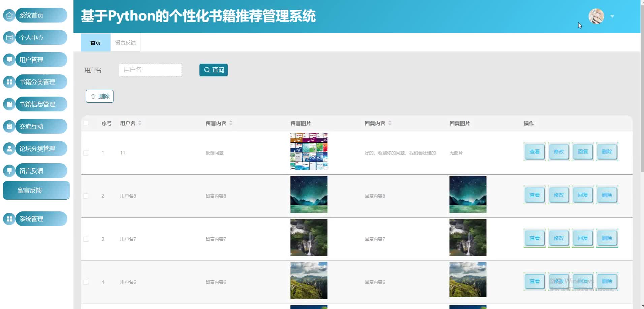Viewport: 644px width, 309px height.
Task: Click 修改 for 用户名8 row
Action: pyautogui.click(x=559, y=195)
